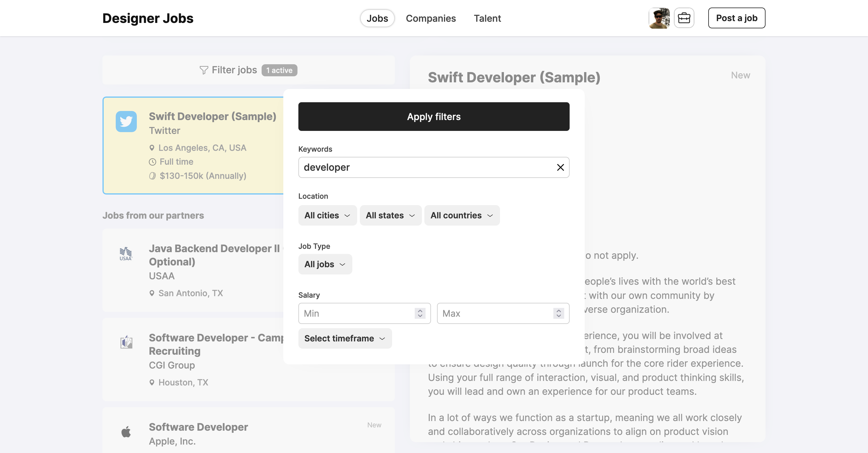Expand the All countries selector
Image resolution: width=868 pixels, height=453 pixels.
[462, 215]
